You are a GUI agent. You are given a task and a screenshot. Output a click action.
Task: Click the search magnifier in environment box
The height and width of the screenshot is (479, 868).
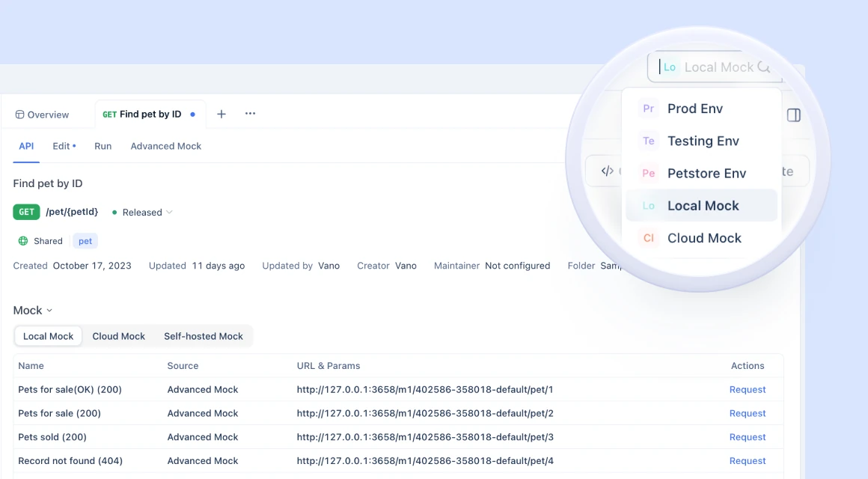coord(764,67)
